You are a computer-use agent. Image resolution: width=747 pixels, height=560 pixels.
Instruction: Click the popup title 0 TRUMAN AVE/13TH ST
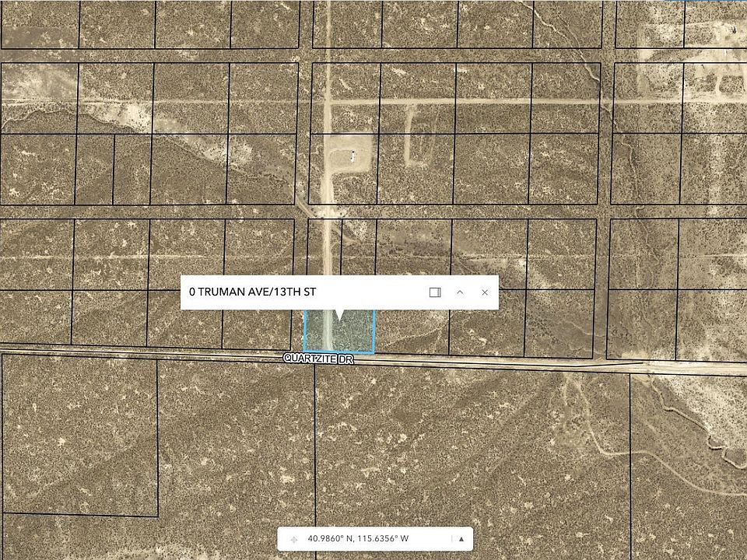252,292
